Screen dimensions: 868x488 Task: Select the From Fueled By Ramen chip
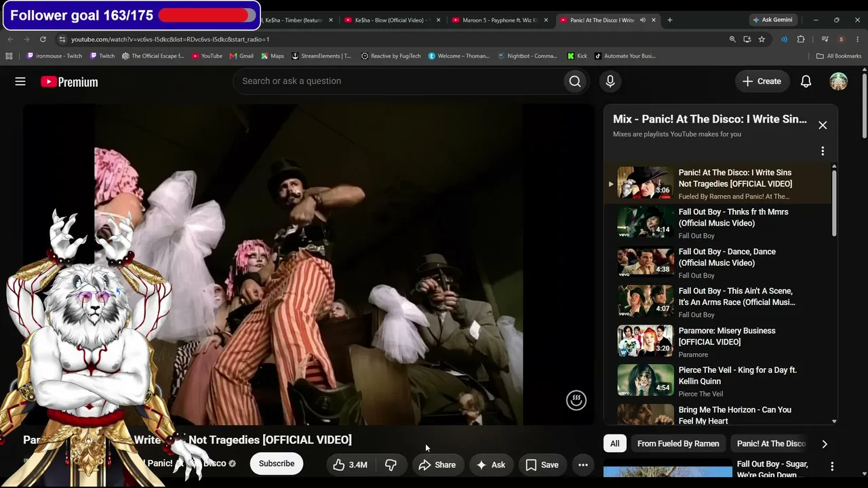click(x=678, y=444)
